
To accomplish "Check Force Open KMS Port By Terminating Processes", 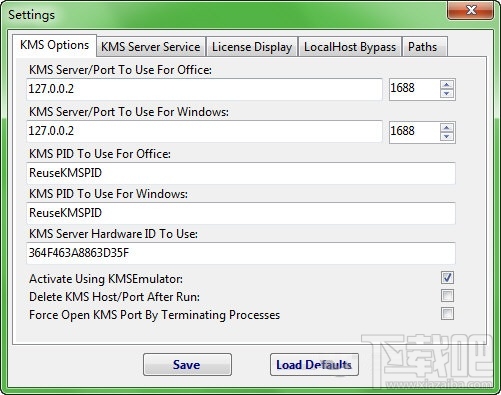I will coord(447,314).
